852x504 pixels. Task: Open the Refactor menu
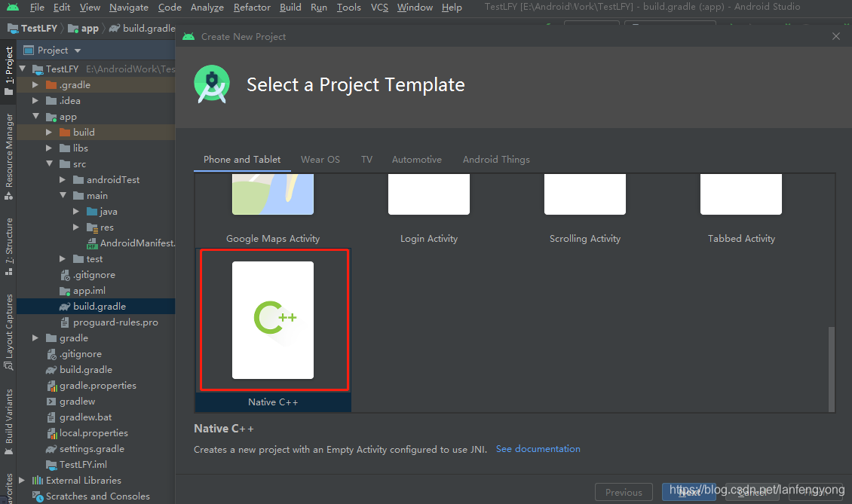pos(252,7)
